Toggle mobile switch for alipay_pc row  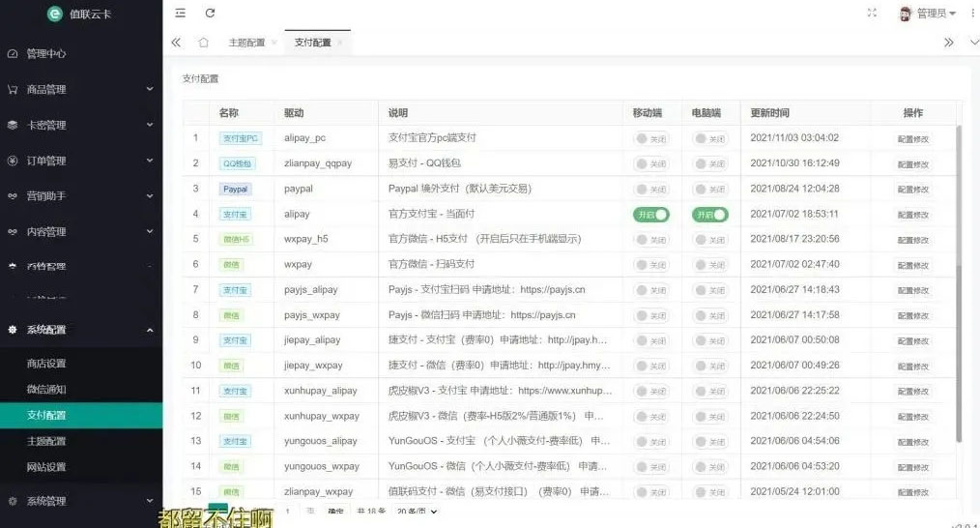(x=651, y=139)
